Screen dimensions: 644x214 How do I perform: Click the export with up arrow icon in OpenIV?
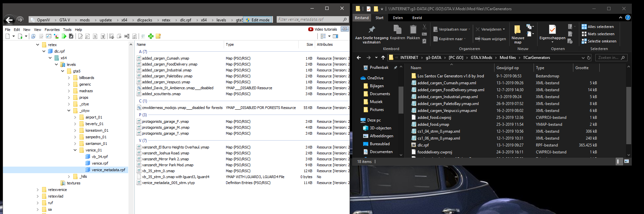click(111, 36)
